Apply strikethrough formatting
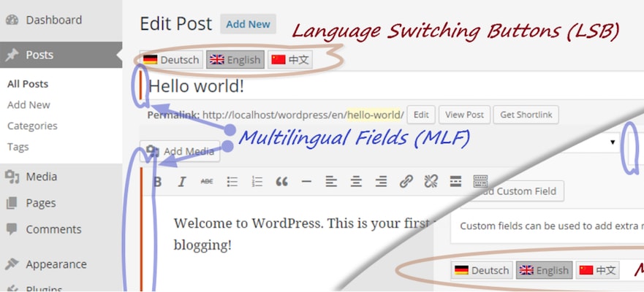This screenshot has width=644, height=292. (207, 182)
